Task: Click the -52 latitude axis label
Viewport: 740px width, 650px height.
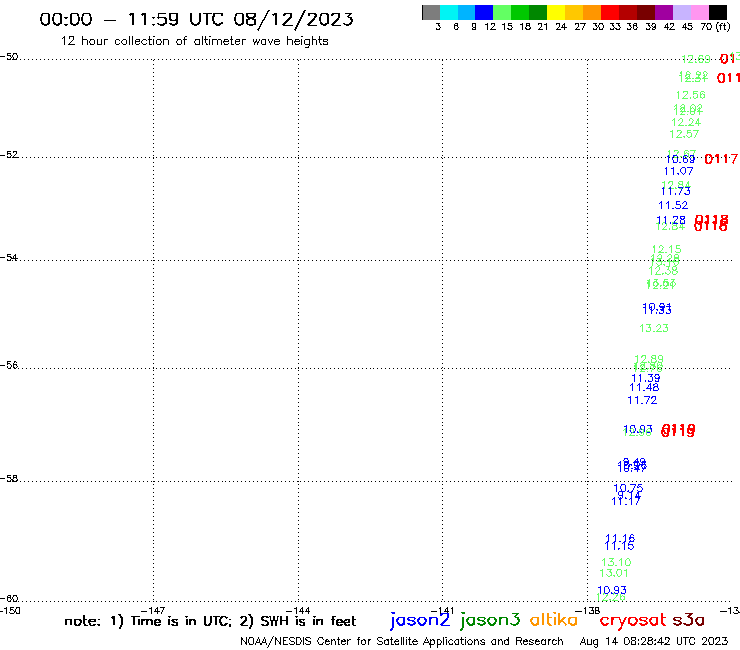Action: click(x=9, y=155)
